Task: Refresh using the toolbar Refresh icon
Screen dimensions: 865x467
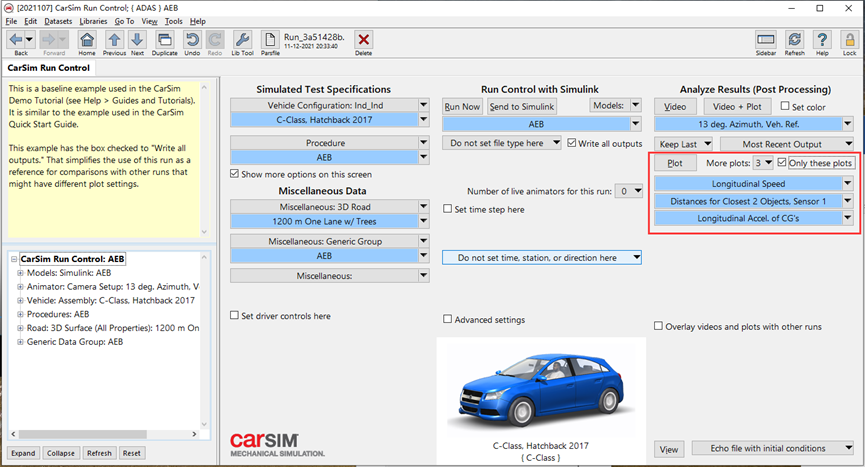Action: click(x=794, y=40)
